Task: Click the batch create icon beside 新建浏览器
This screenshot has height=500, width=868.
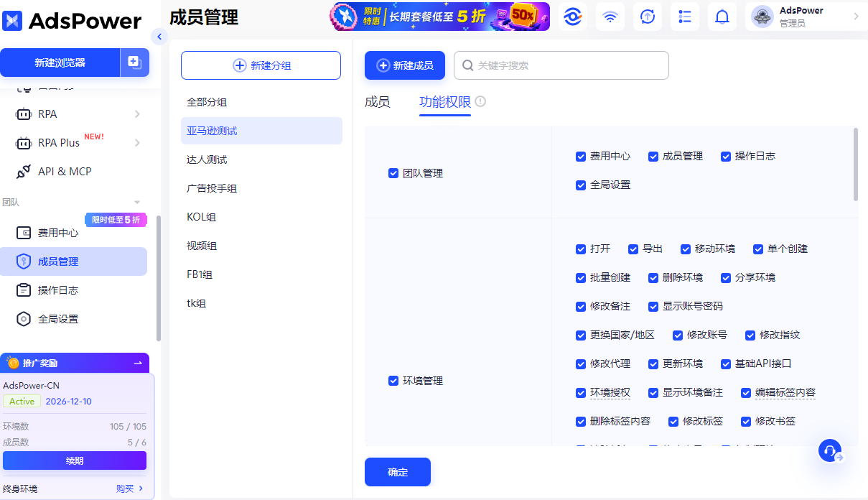Action: coord(134,62)
